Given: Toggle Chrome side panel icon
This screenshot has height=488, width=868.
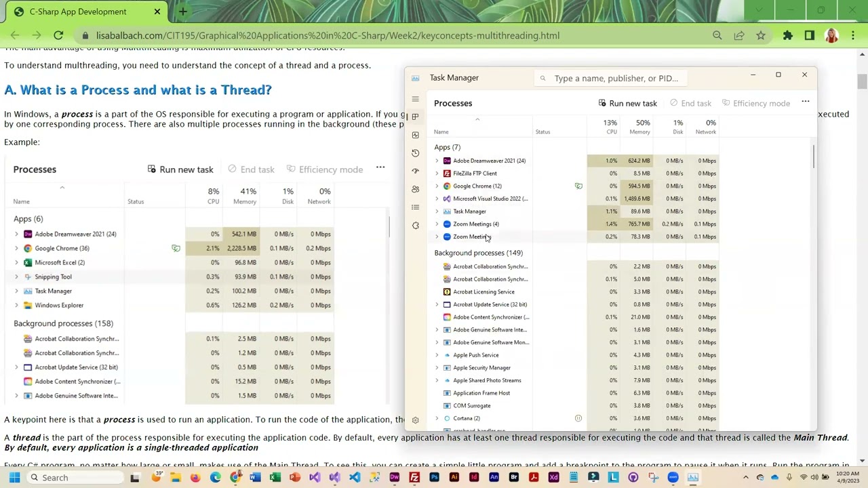Looking at the screenshot, I should pos(810,35).
